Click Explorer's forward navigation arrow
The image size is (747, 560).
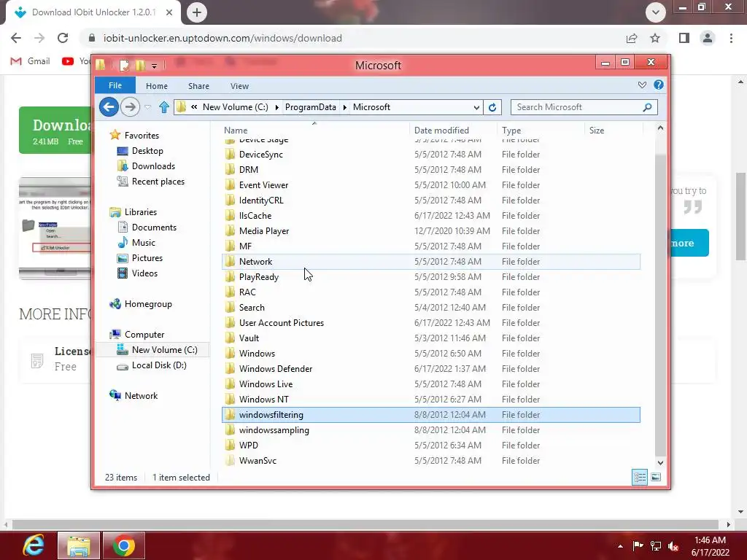click(130, 106)
